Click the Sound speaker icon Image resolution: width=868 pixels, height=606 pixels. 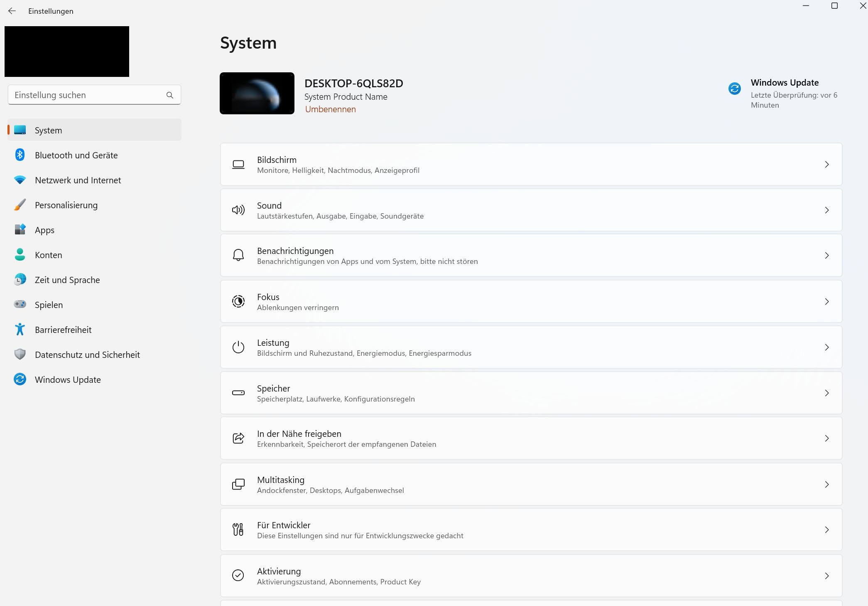pyautogui.click(x=238, y=210)
